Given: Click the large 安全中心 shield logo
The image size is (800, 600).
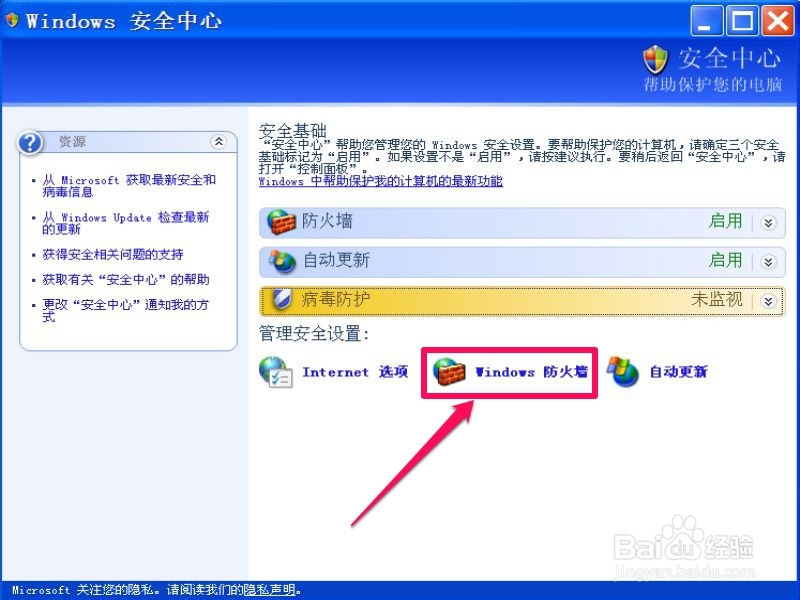Looking at the screenshot, I should tap(656, 60).
